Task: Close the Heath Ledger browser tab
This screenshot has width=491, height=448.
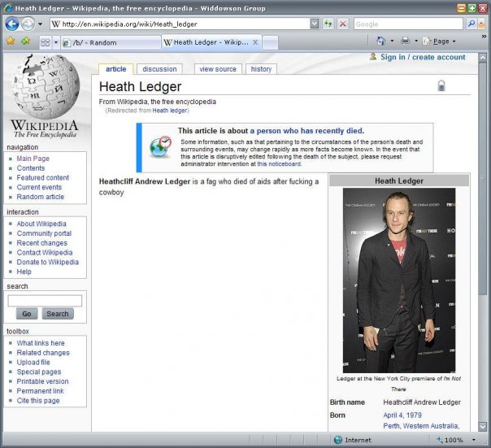Action: 255,42
